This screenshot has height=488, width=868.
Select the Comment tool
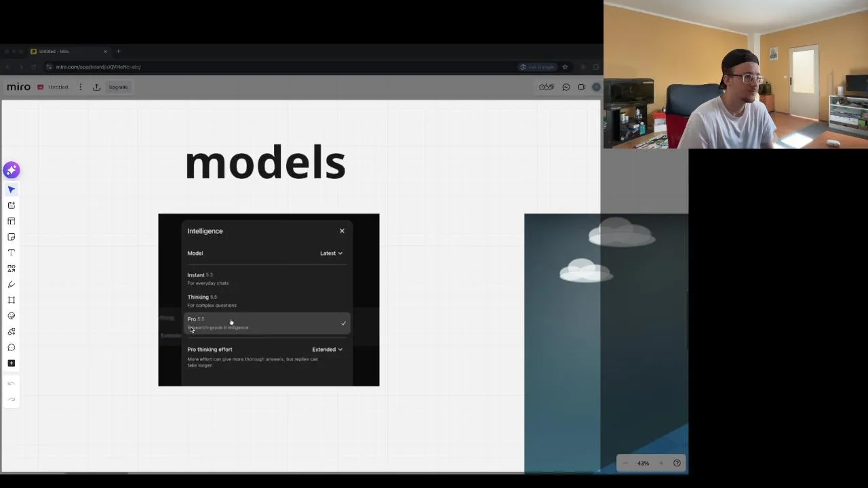click(x=12, y=348)
